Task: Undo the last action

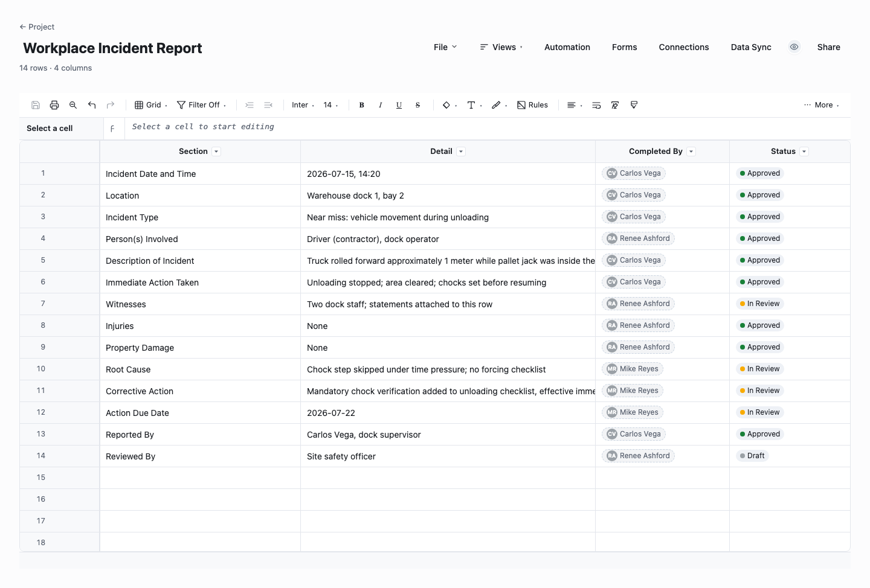Action: click(92, 105)
